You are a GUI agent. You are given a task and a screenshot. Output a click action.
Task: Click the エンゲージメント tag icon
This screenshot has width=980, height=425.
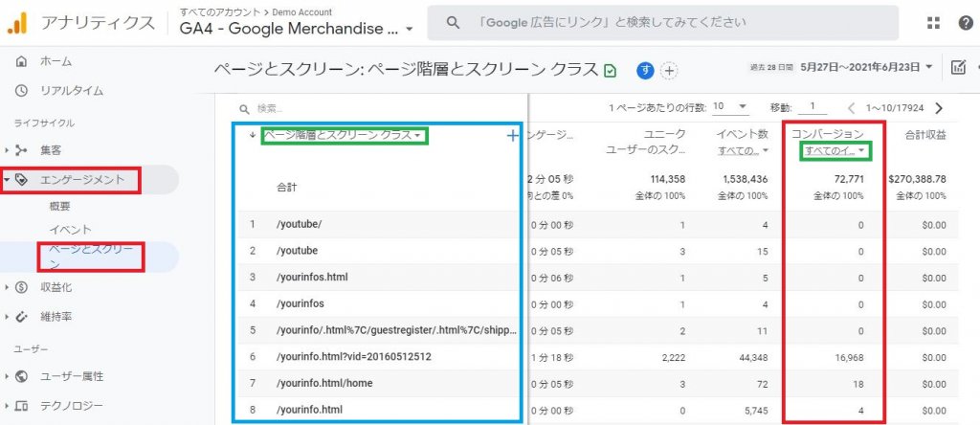click(x=21, y=180)
